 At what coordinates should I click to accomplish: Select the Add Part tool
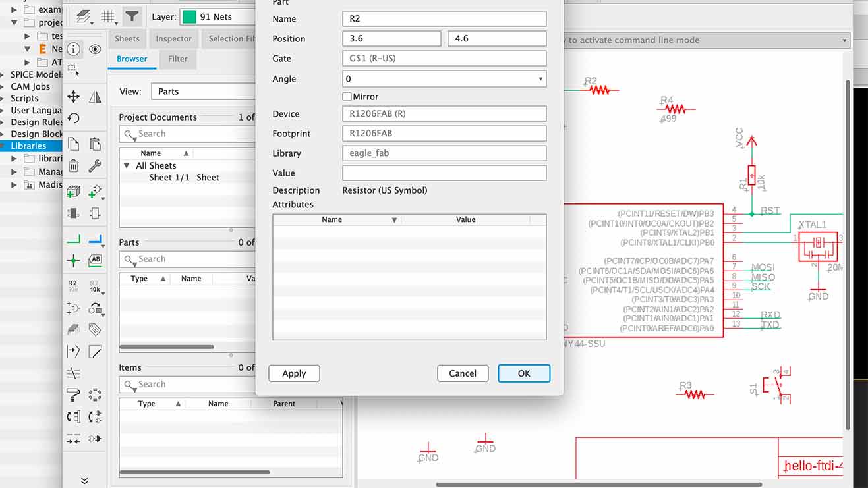click(x=73, y=192)
